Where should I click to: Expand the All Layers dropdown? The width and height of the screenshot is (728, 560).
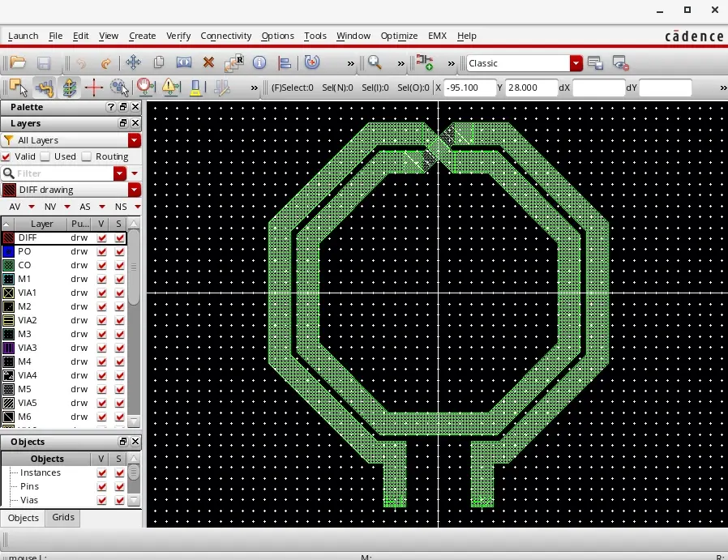click(x=135, y=140)
